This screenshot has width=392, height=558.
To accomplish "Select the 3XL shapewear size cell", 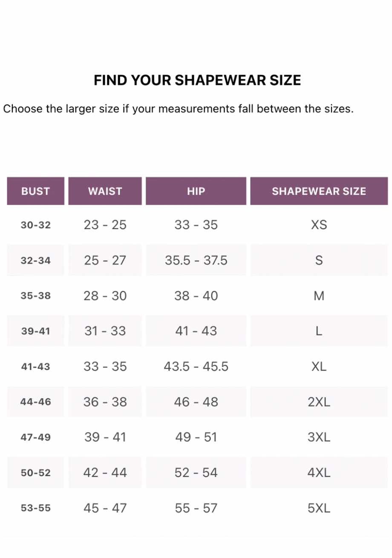I will click(319, 437).
